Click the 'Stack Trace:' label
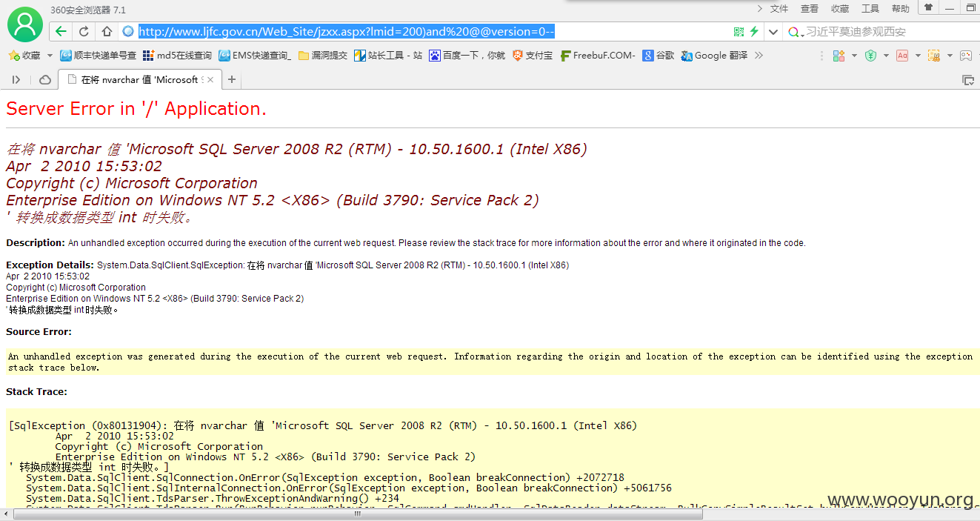Viewport: 980px width, 521px height. click(36, 391)
